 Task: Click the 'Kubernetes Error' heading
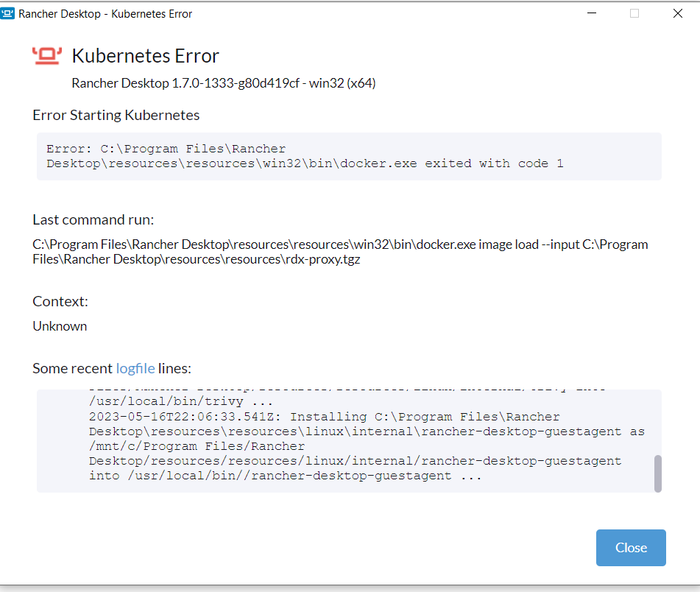145,55
